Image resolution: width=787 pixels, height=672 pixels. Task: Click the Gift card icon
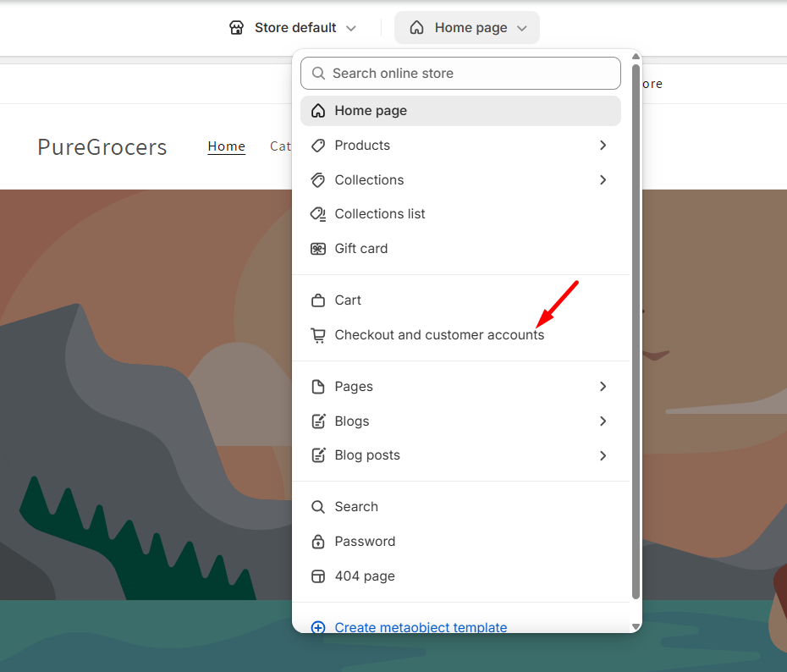(x=318, y=249)
